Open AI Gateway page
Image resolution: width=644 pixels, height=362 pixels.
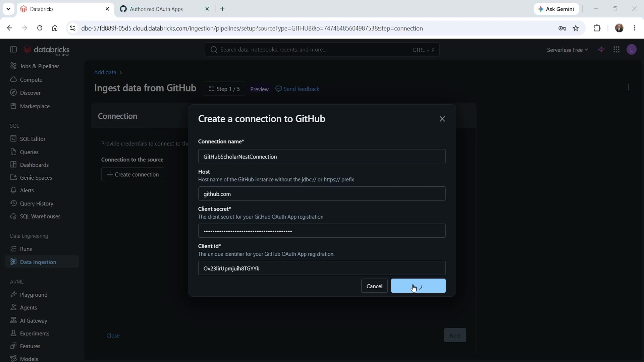tap(34, 320)
